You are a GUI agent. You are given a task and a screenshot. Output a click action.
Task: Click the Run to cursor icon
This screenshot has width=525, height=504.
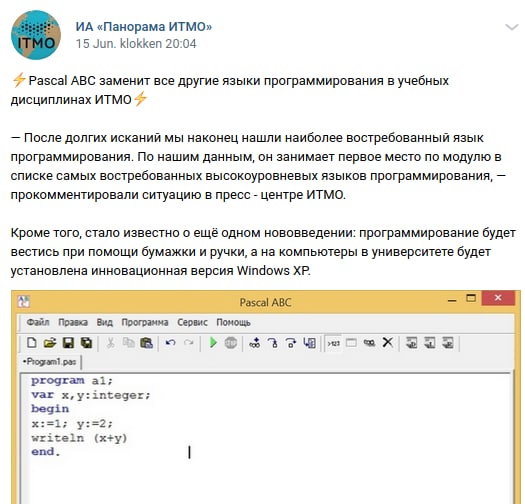(309, 343)
